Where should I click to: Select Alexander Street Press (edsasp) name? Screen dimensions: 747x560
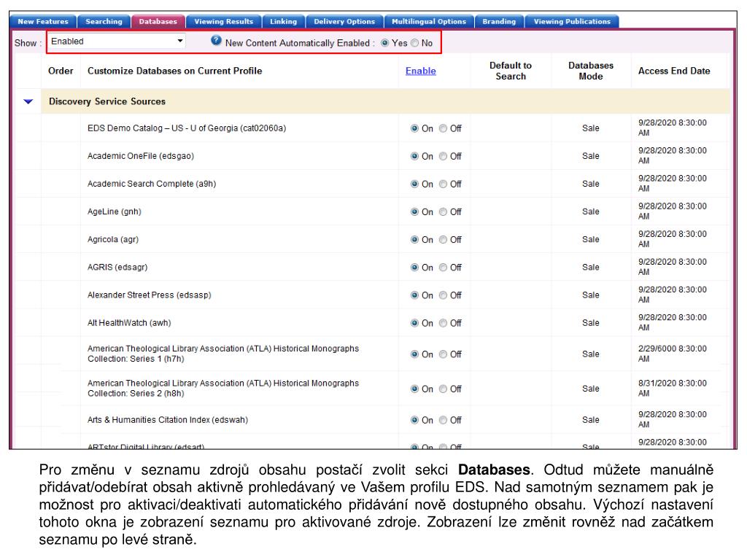coord(149,295)
